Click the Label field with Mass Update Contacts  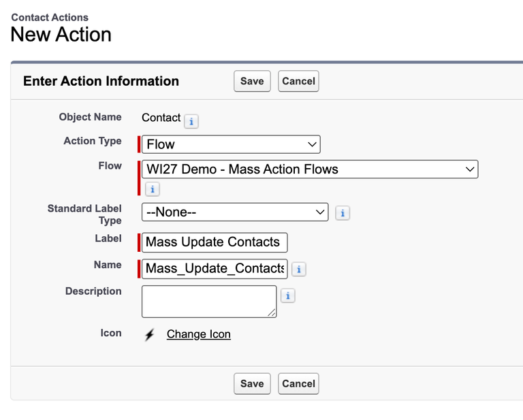click(215, 242)
